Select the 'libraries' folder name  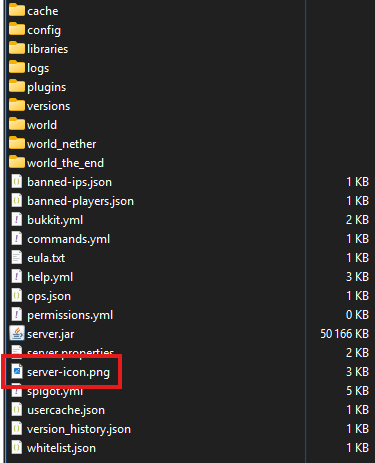click(48, 49)
